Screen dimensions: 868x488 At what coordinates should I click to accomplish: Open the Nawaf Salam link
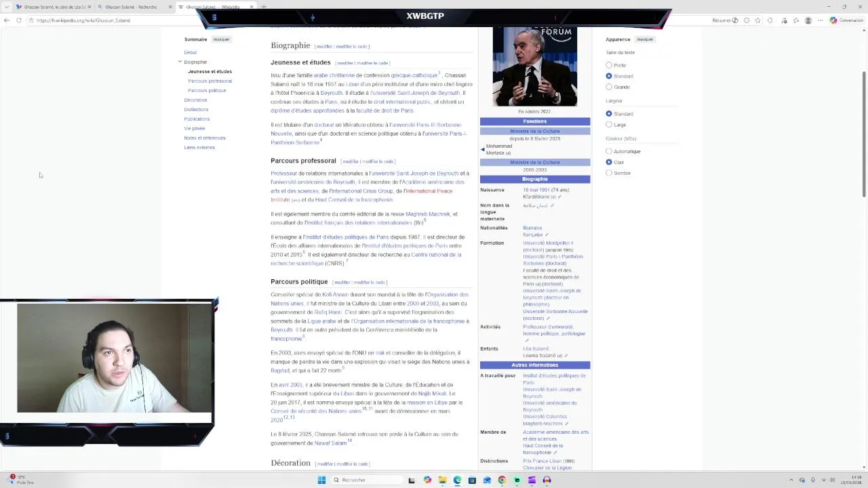coord(330,443)
